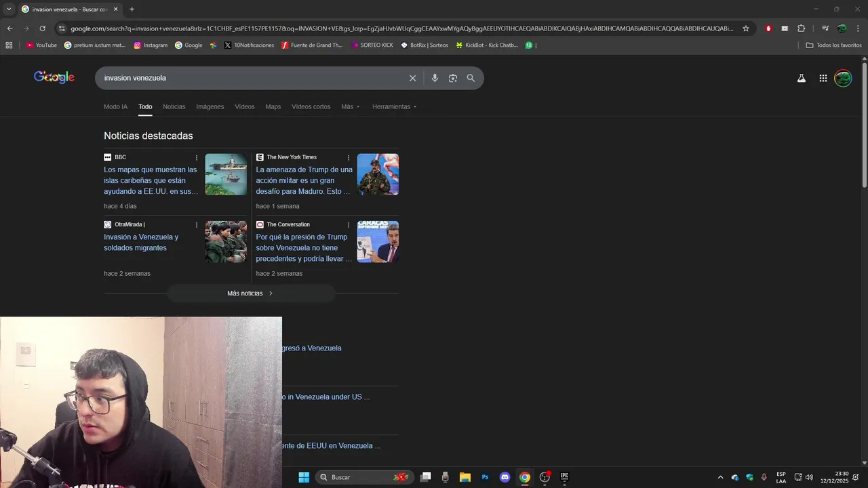Reload the page in Chrome
Image resolution: width=868 pixels, height=488 pixels.
pyautogui.click(x=42, y=28)
